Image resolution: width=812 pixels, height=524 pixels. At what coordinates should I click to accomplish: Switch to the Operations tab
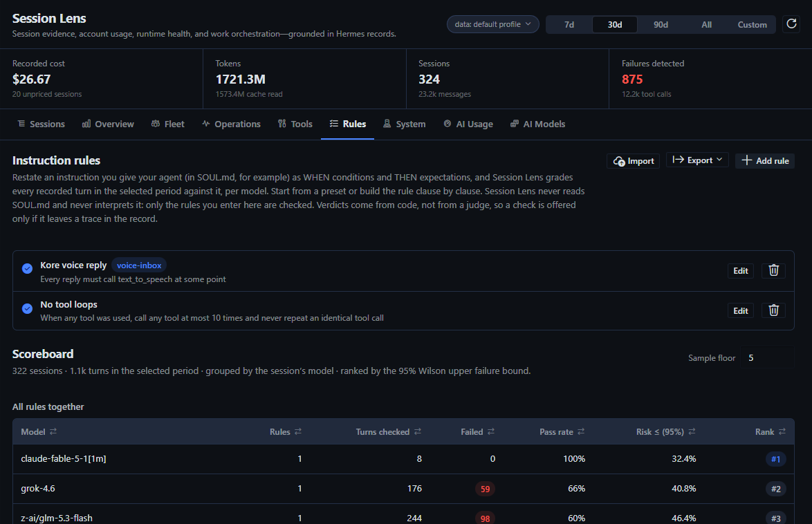pyautogui.click(x=232, y=124)
